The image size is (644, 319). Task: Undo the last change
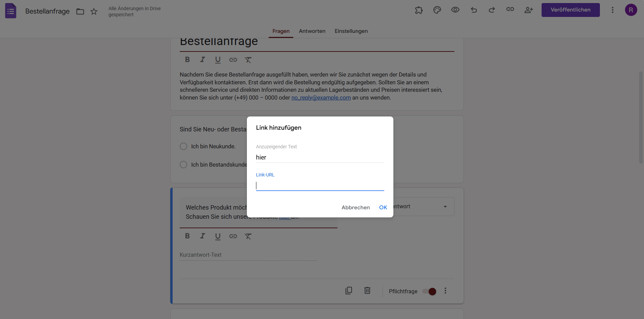[x=473, y=10]
